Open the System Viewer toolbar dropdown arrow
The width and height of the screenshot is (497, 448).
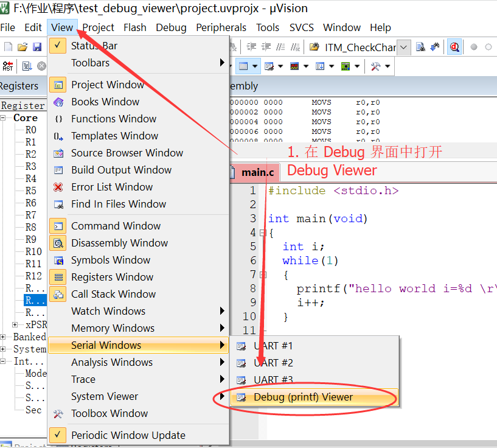tap(357, 66)
